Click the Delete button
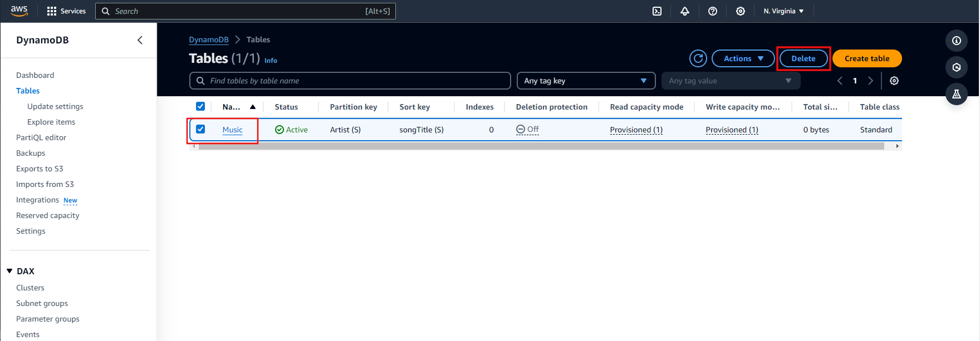This screenshot has width=980, height=341. tap(803, 58)
